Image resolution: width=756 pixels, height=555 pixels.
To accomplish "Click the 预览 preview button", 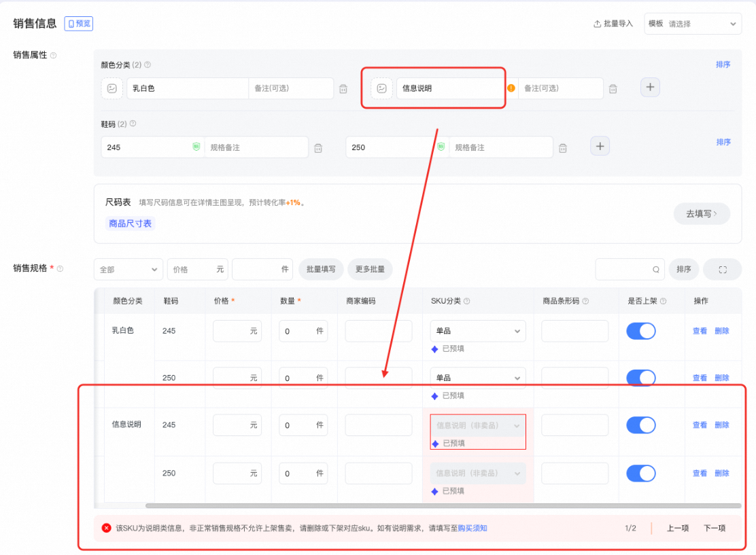I will [79, 24].
